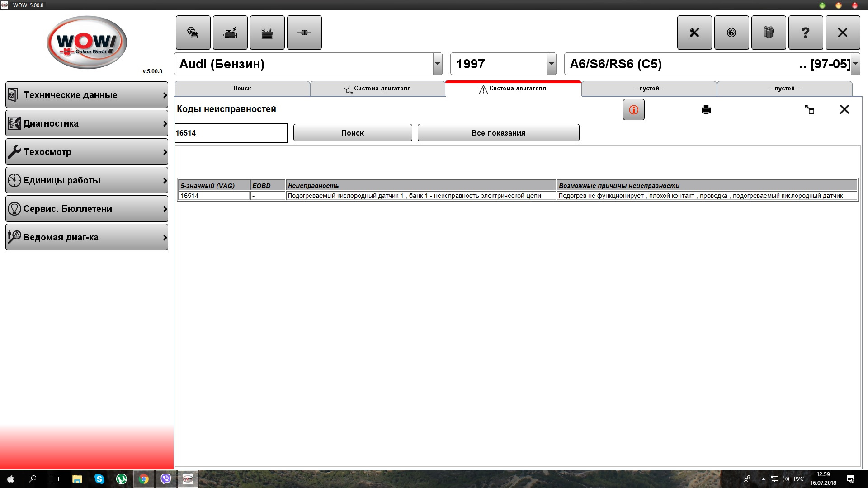Expand Единицы работы sidebar menu
Screen dimensions: 868x488
click(x=87, y=180)
